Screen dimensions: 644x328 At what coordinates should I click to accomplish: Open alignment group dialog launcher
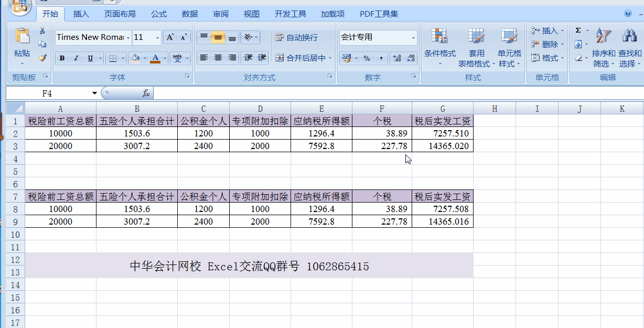330,77
